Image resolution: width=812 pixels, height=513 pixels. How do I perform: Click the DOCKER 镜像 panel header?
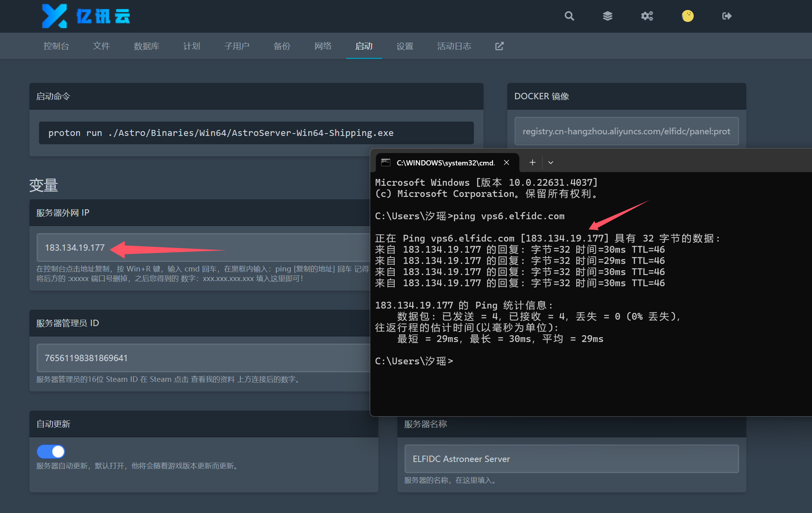click(x=626, y=96)
